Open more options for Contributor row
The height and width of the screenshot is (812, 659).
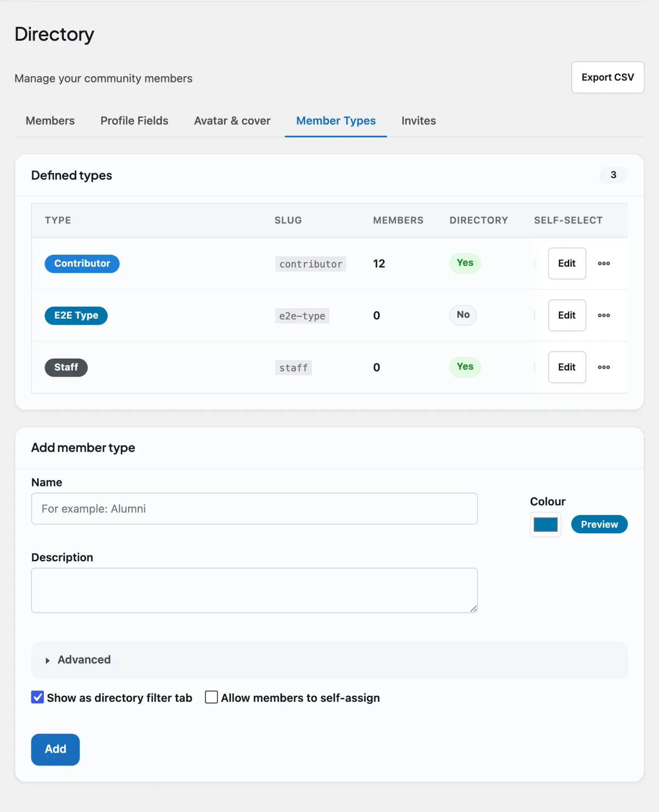pos(604,263)
